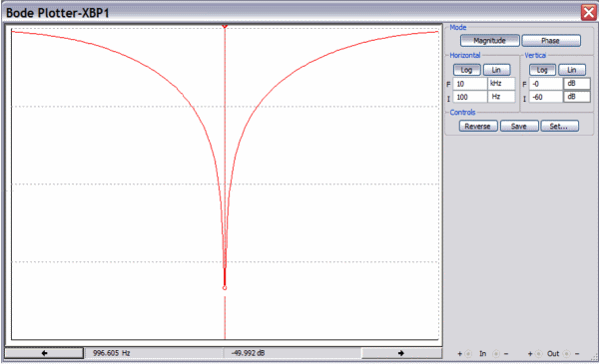
Task: Click the Save button
Action: tap(519, 126)
